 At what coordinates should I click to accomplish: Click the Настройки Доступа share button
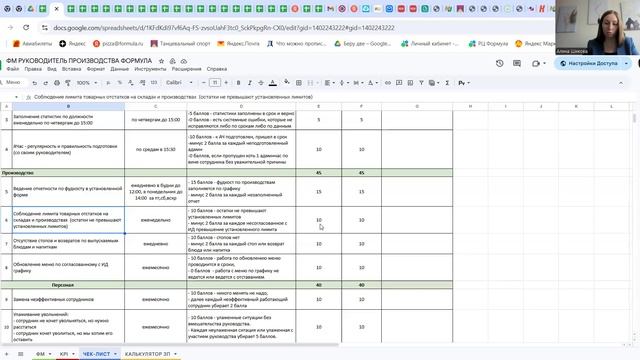point(589,63)
